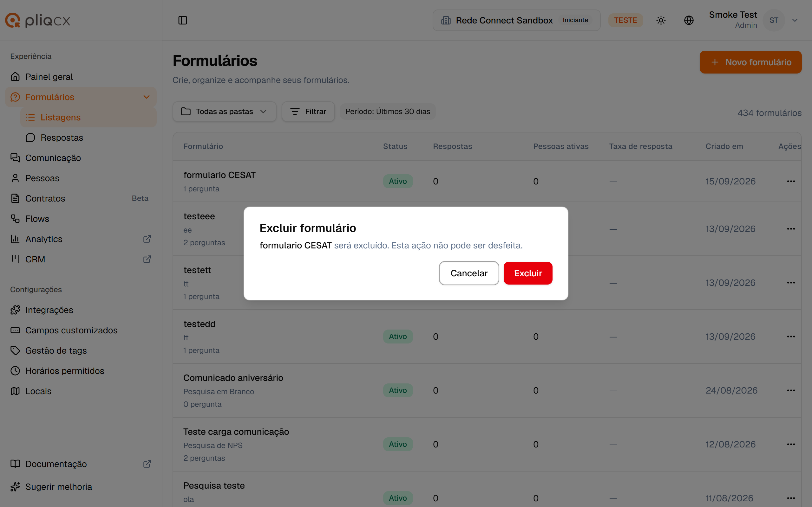The image size is (812, 507).
Task: Expand the Smoke Test user menu
Action: coord(795,20)
